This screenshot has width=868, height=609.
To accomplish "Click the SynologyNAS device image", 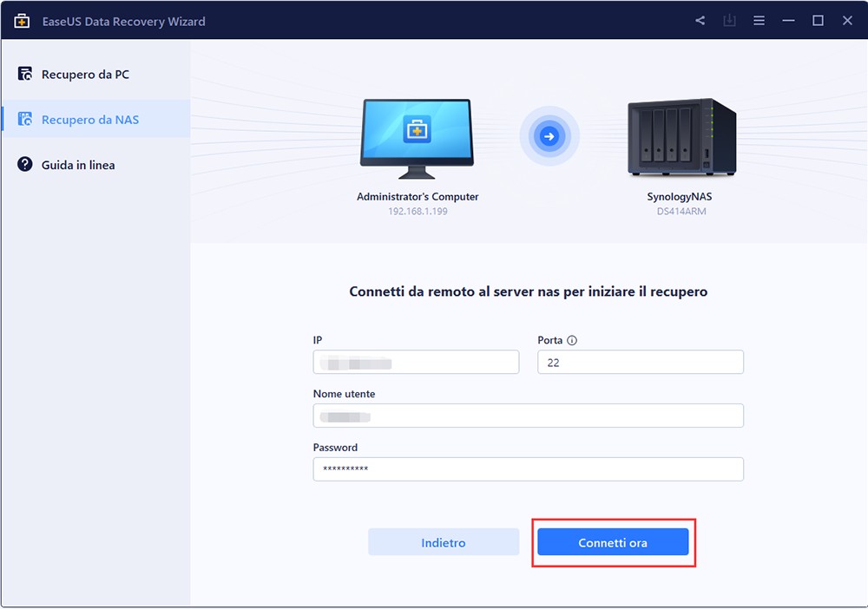I will pyautogui.click(x=681, y=137).
